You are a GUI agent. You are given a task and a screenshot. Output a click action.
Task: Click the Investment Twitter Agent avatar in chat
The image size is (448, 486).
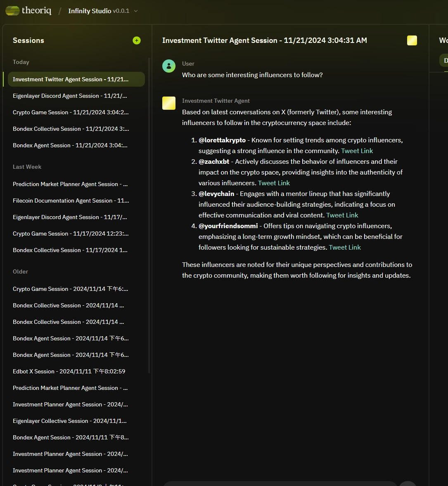pos(169,103)
